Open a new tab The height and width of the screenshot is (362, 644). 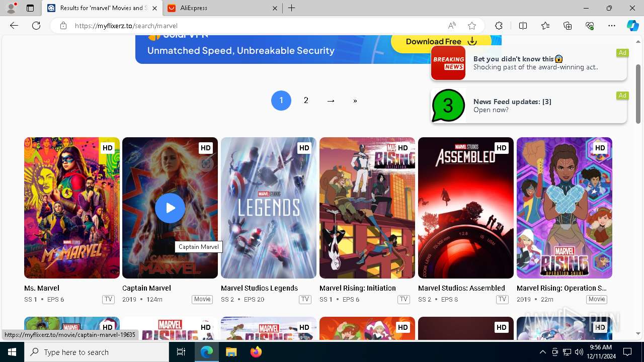coord(292,8)
